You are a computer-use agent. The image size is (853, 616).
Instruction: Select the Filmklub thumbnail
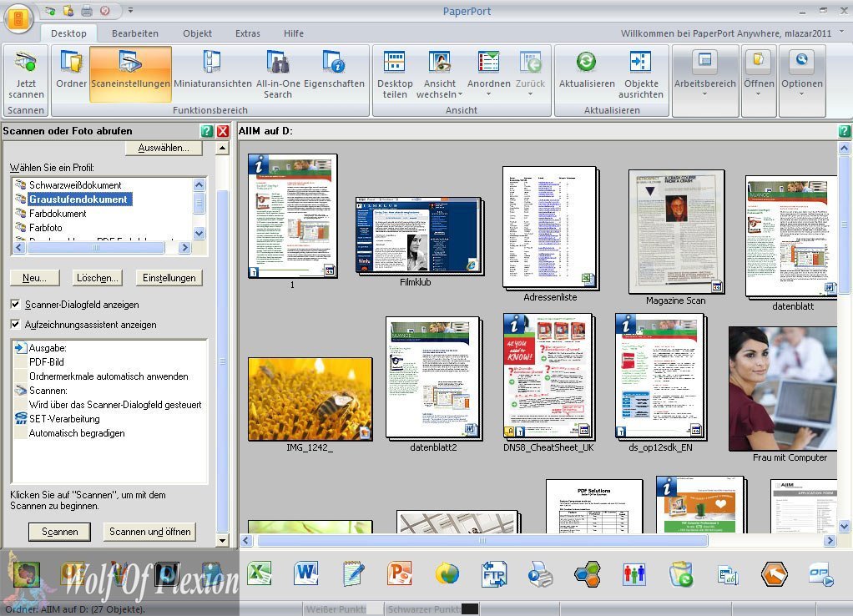pyautogui.click(x=419, y=235)
